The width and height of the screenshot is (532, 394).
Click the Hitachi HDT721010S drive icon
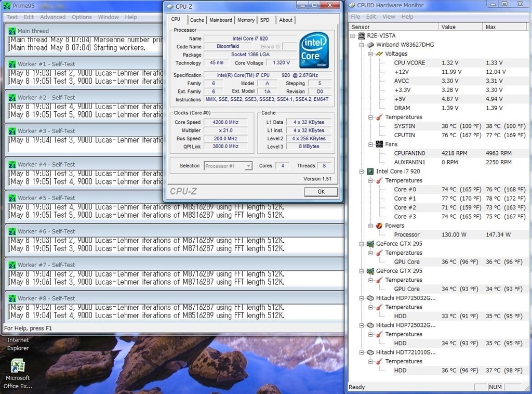(x=370, y=352)
